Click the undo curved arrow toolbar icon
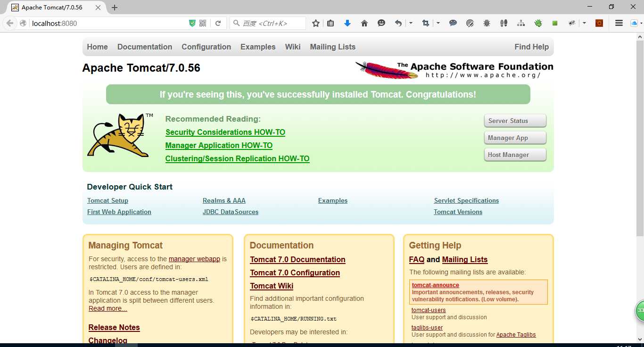Viewport: 644px width, 347px height. [x=398, y=23]
